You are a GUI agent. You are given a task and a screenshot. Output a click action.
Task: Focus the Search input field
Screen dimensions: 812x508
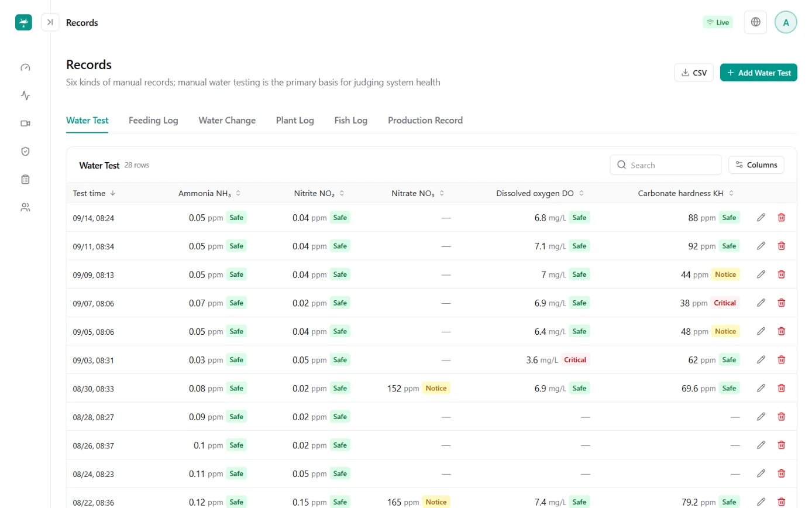tap(666, 165)
